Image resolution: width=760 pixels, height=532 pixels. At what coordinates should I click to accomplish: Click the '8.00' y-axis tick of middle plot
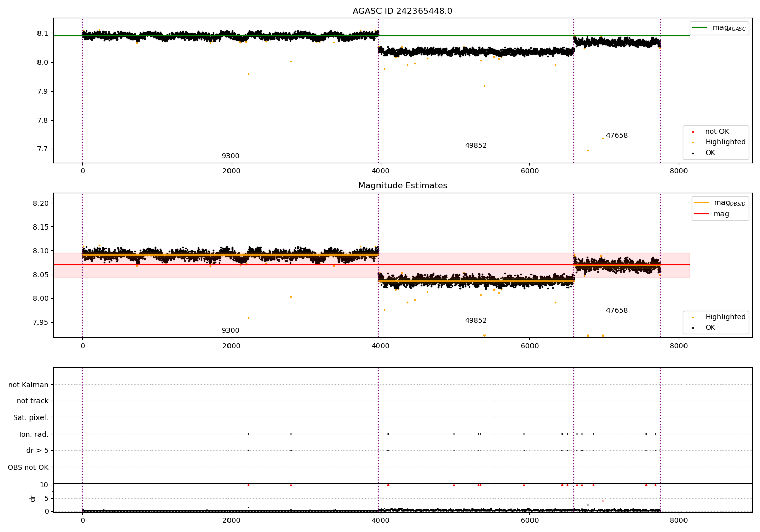point(41,298)
